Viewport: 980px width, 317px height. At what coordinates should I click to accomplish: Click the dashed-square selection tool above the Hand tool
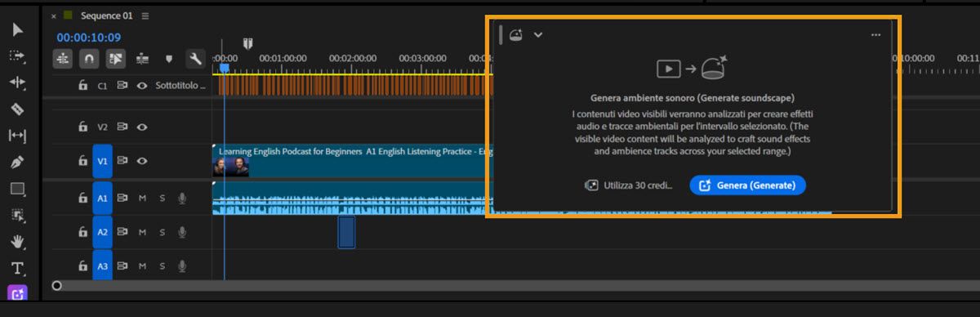click(17, 215)
